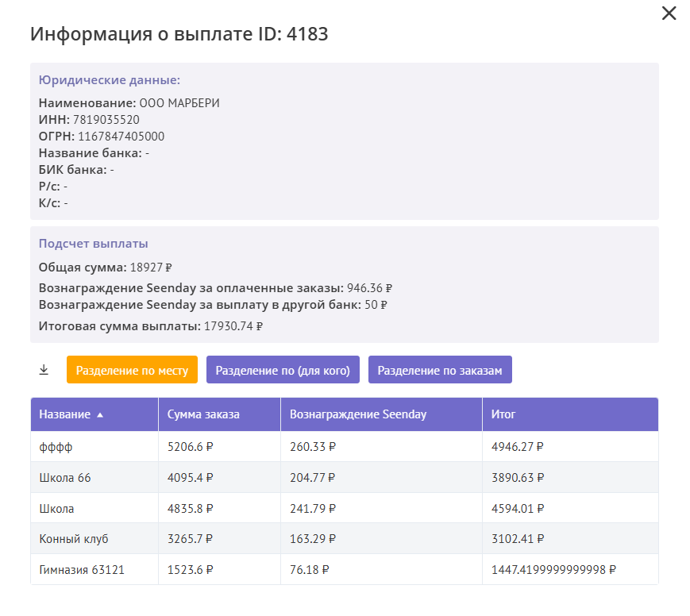The image size is (690, 616).
Task: Select the Гимназия 63121 row
Action: (82, 570)
